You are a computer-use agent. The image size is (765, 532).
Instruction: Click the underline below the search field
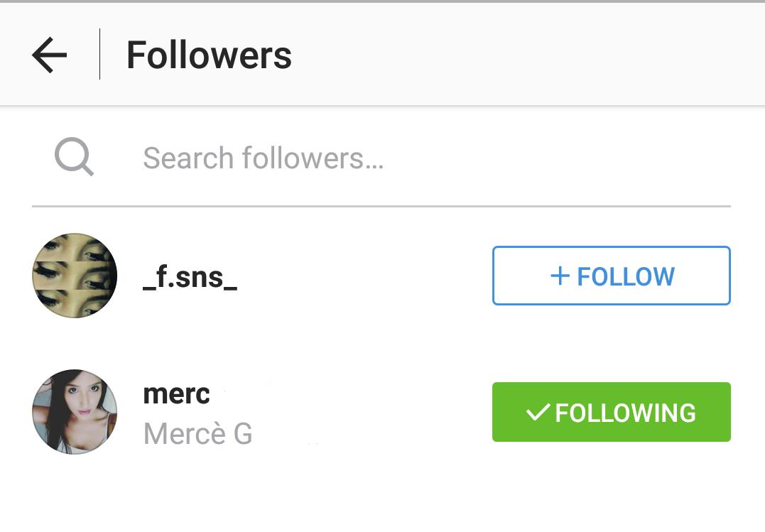(381, 206)
